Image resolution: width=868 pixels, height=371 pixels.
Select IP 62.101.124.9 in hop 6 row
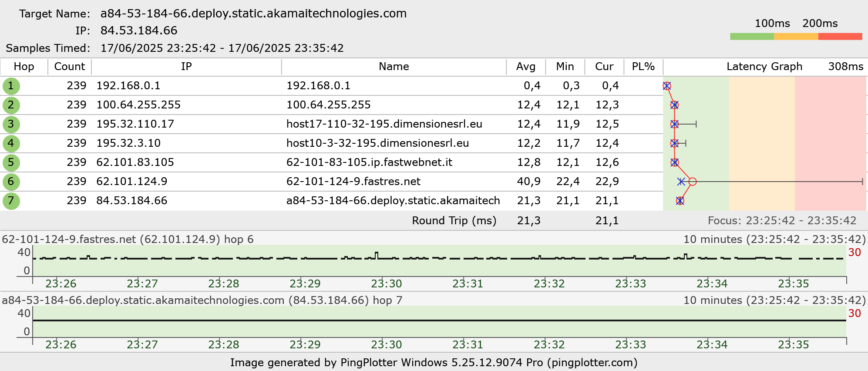pos(132,182)
